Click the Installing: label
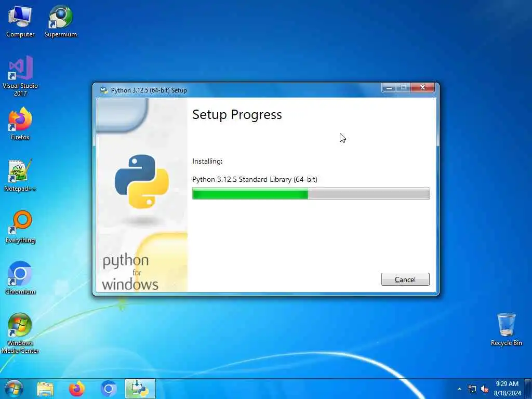This screenshot has height=399, width=532. pyautogui.click(x=207, y=161)
